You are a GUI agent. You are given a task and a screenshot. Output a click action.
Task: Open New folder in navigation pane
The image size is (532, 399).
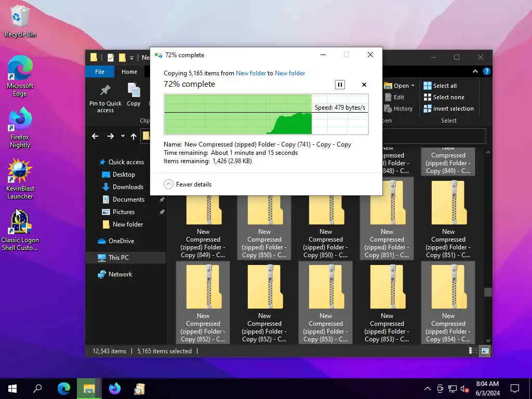[x=123, y=224]
